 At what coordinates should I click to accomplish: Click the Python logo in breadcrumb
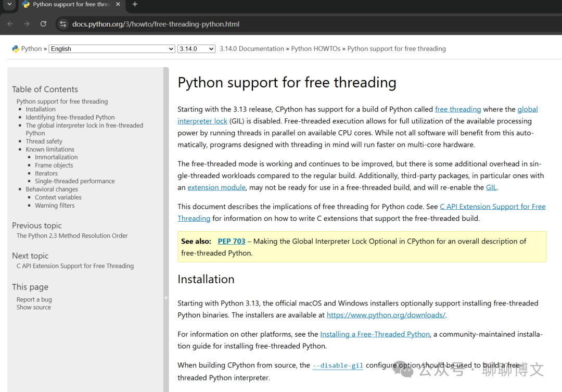(x=16, y=49)
